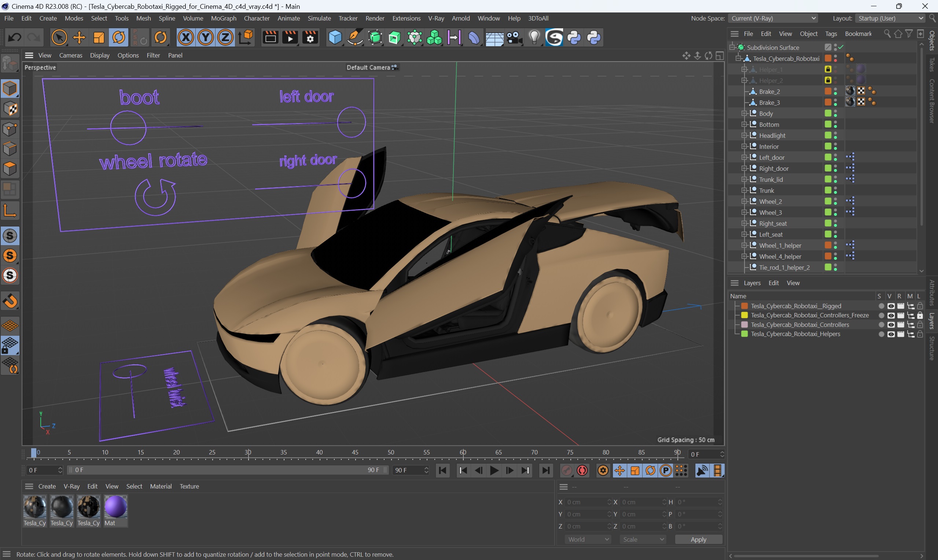Screen dimensions: 938x560
Task: Open the Simulate menu
Action: pyautogui.click(x=319, y=18)
